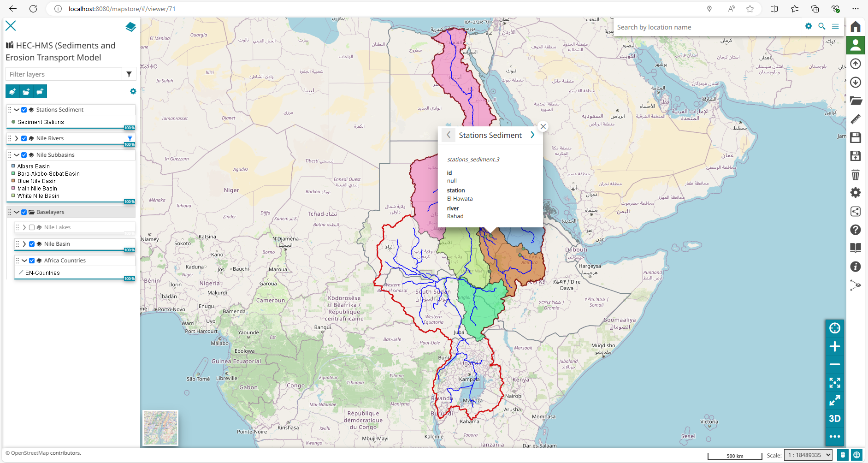Image resolution: width=868 pixels, height=463 pixels.
Task: Zoom out with the minus button
Action: tap(835, 364)
